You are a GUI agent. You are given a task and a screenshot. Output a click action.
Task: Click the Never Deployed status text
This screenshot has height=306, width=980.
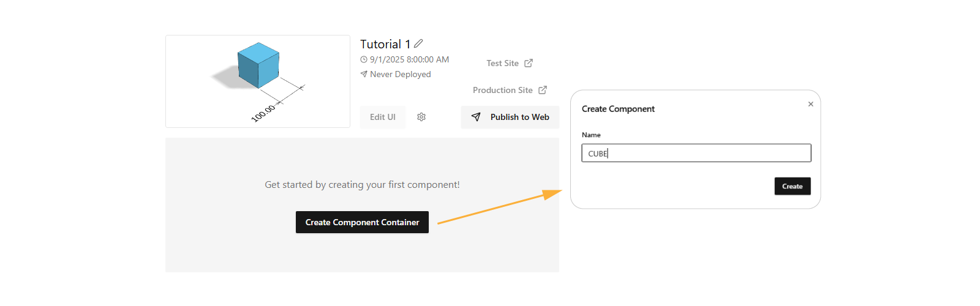coord(401,74)
